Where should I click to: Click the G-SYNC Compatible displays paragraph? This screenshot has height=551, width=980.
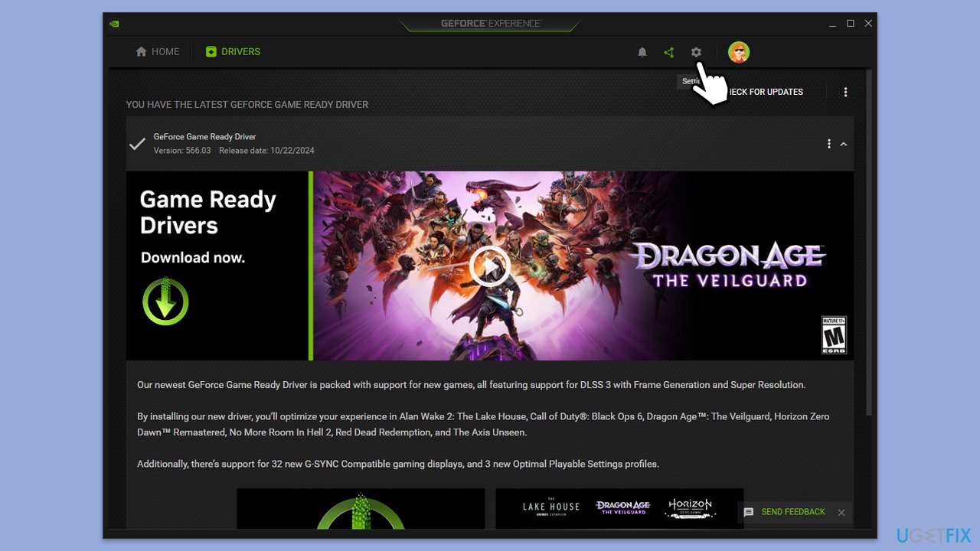398,464
